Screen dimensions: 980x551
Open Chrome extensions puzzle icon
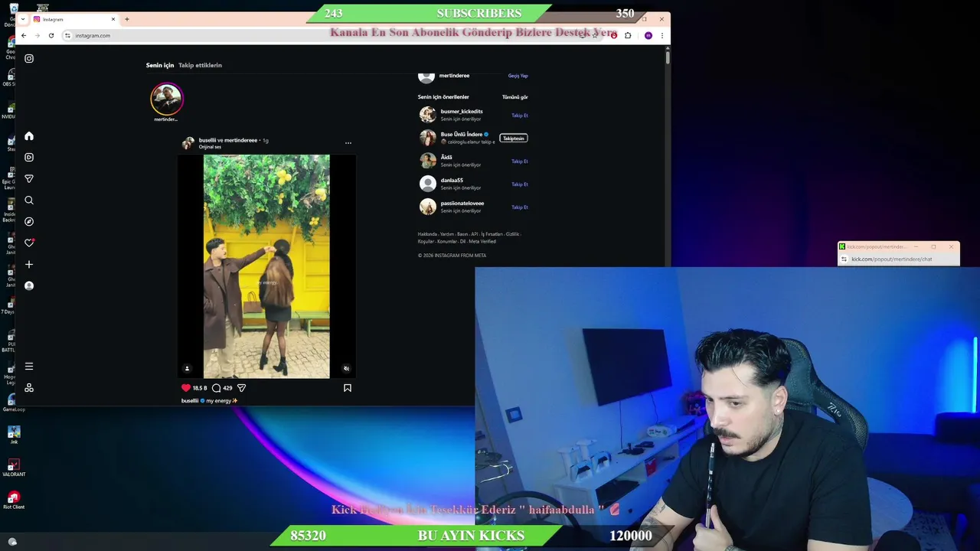pos(628,35)
